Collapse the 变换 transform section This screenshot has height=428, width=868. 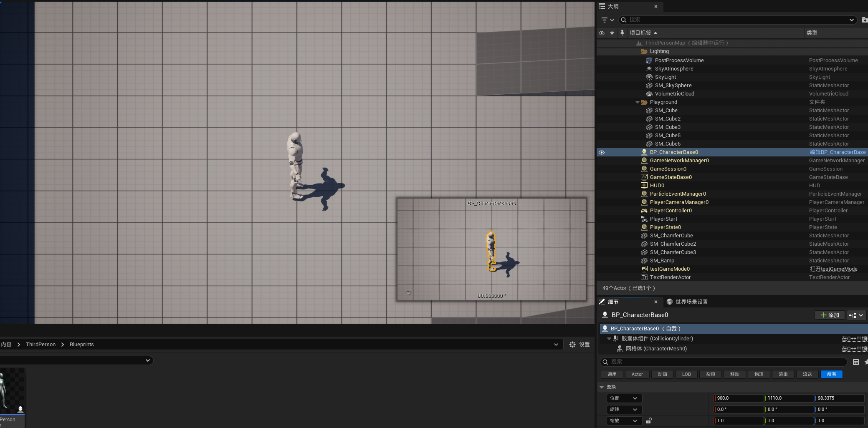[602, 387]
